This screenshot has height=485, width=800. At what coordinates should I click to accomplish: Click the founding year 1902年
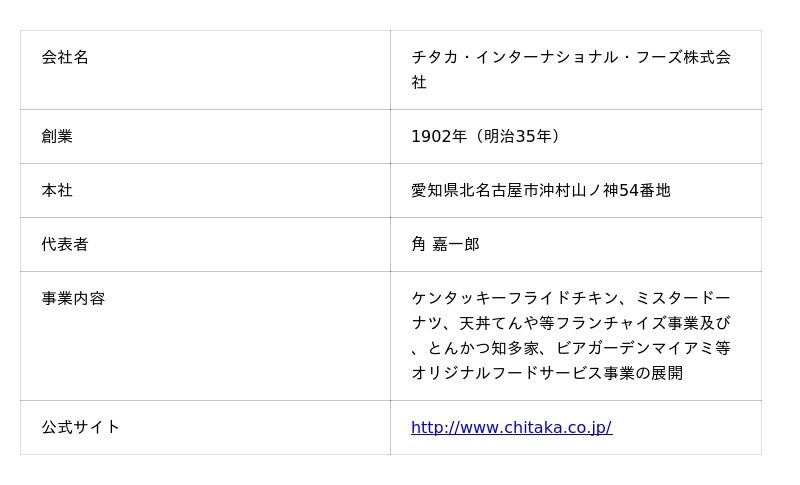coord(439,137)
